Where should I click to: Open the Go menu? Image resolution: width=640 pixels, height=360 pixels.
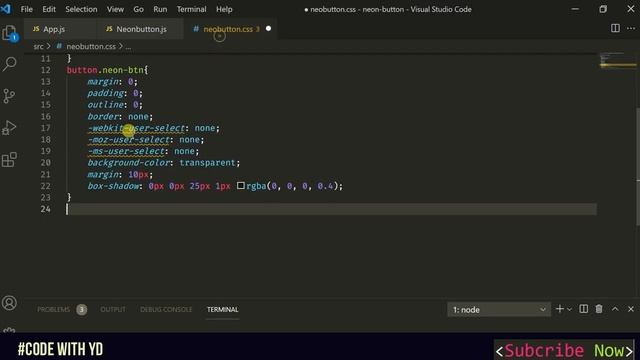click(138, 9)
